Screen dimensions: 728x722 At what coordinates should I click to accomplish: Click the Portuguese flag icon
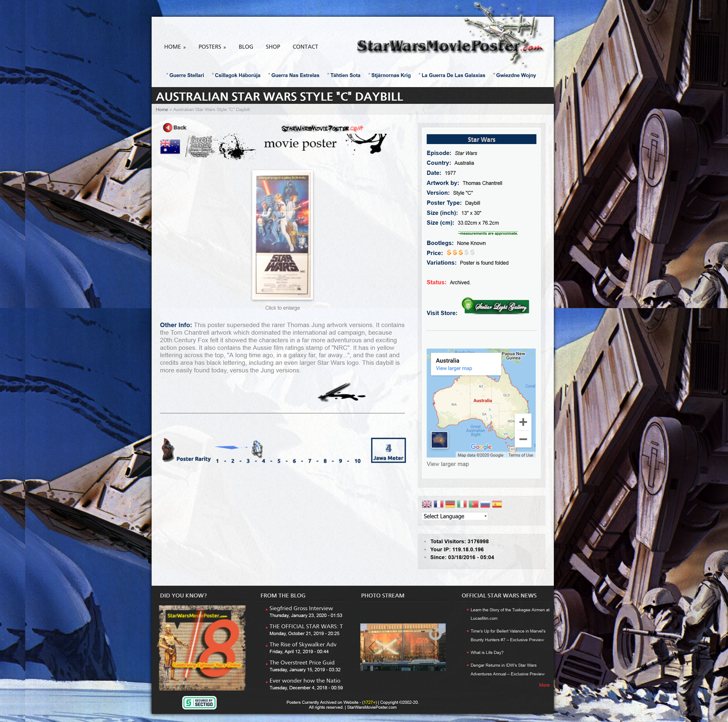(473, 504)
